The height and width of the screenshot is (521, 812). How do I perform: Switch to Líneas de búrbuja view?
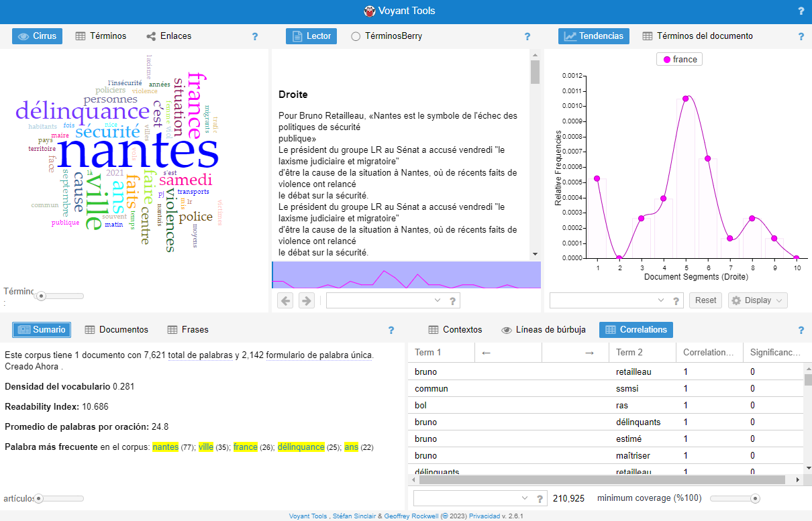544,330
